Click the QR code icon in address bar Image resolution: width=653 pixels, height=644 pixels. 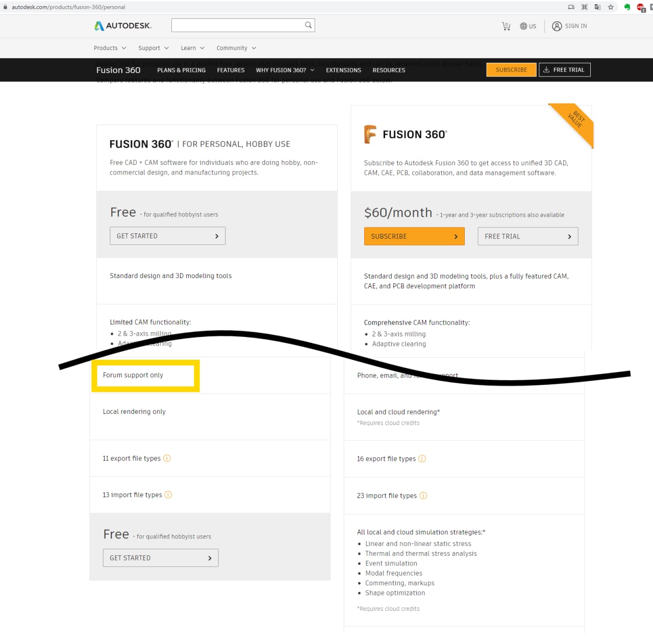(x=584, y=7)
